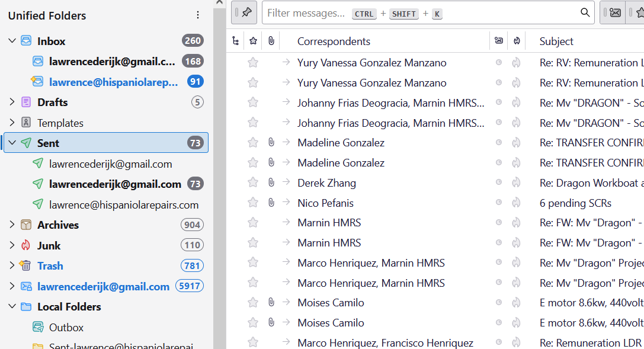Select the bold gmail Sent folder with 73
Image resolution: width=644 pixels, height=349 pixels.
click(106, 184)
